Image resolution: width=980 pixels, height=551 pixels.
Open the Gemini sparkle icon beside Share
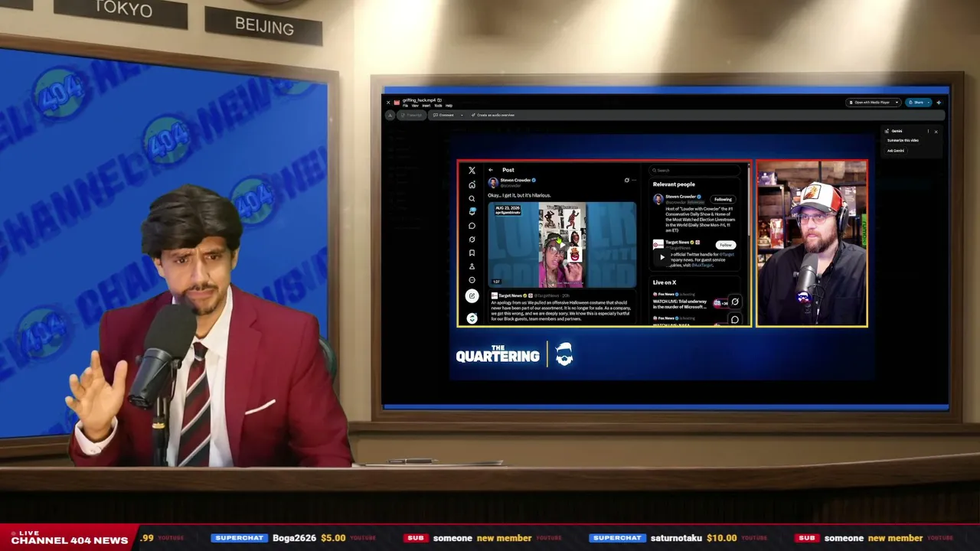pyautogui.click(x=939, y=103)
